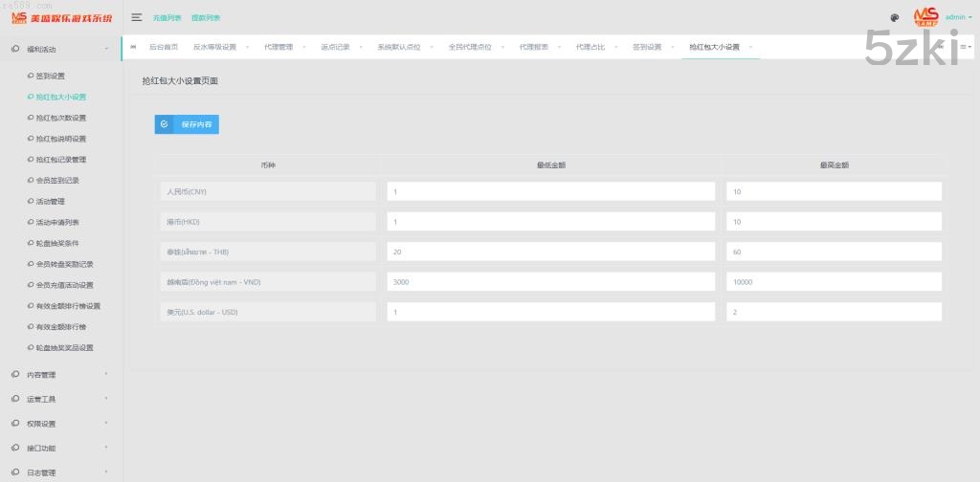
Task: Click the tab scroll-left arrow icon
Action: coord(133,47)
